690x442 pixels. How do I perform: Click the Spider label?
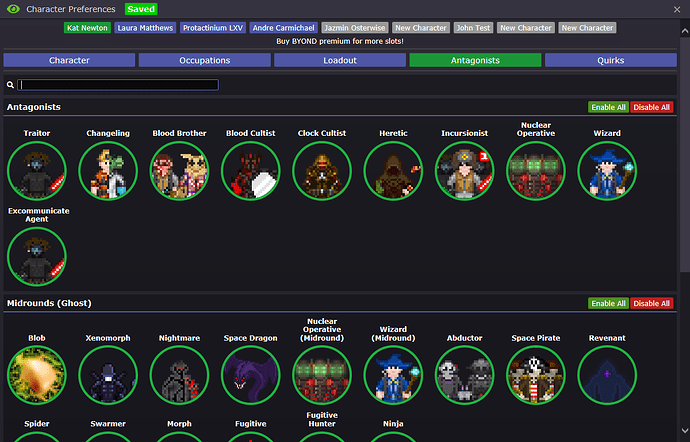coord(37,424)
